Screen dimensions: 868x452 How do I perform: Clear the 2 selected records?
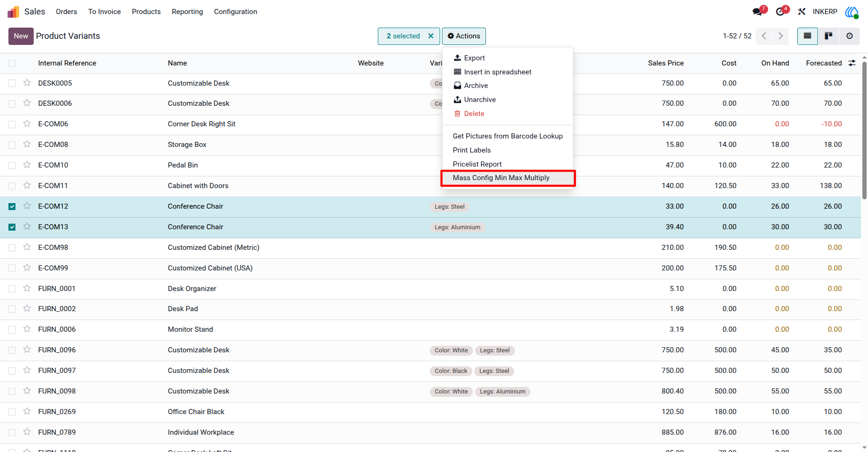pyautogui.click(x=431, y=36)
